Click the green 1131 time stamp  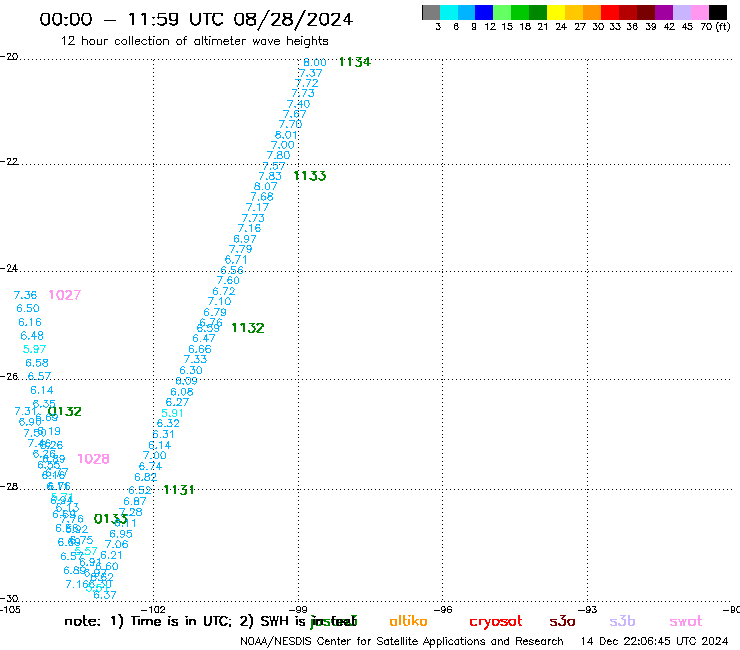click(x=179, y=490)
